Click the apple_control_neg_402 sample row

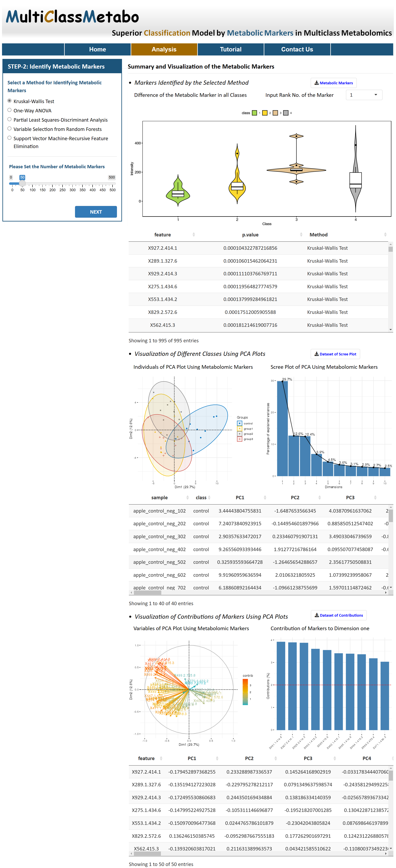click(258, 549)
